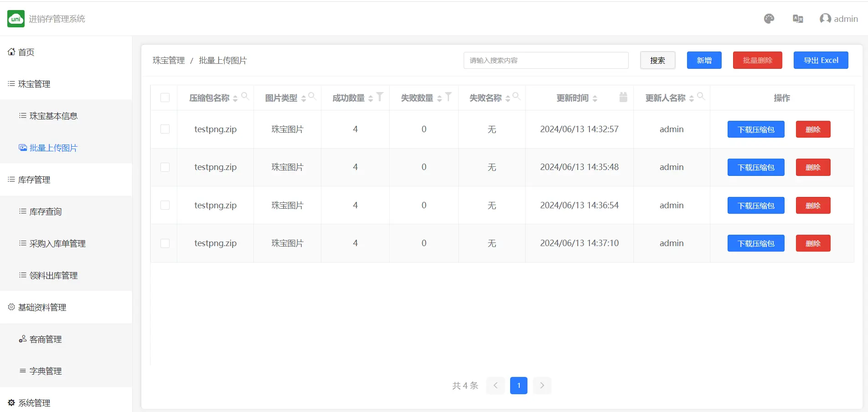Go to 首页 in the sidebar

pos(66,52)
